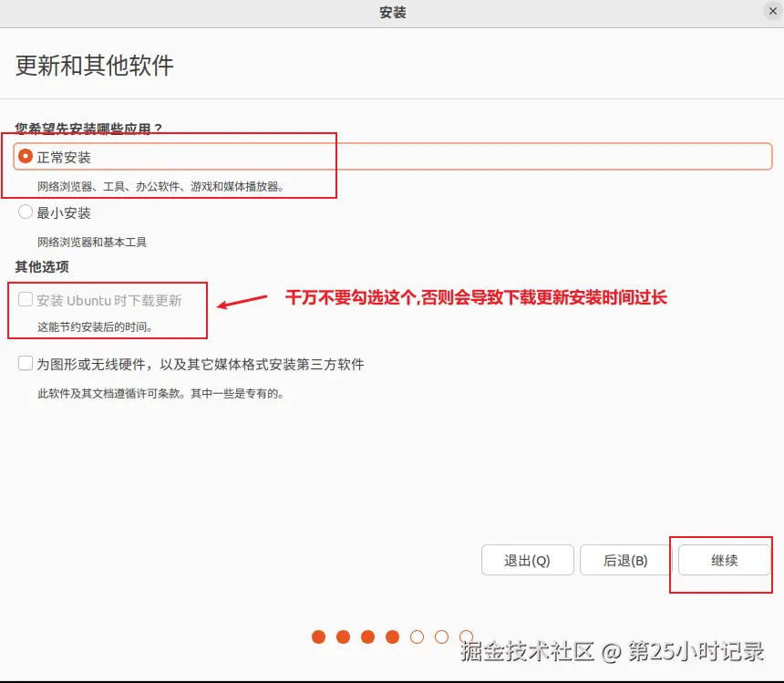Click the 后退(B) button
784x683 pixels.
625,560
